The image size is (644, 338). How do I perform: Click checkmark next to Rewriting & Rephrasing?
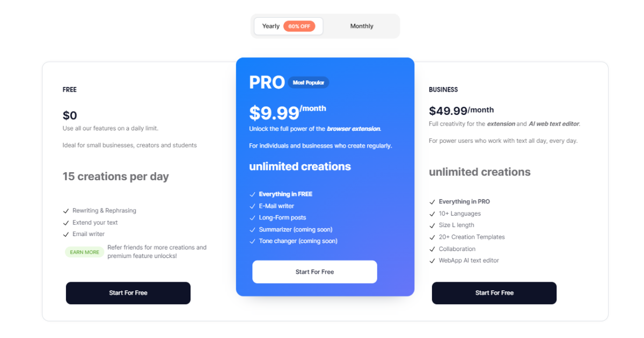(x=66, y=211)
